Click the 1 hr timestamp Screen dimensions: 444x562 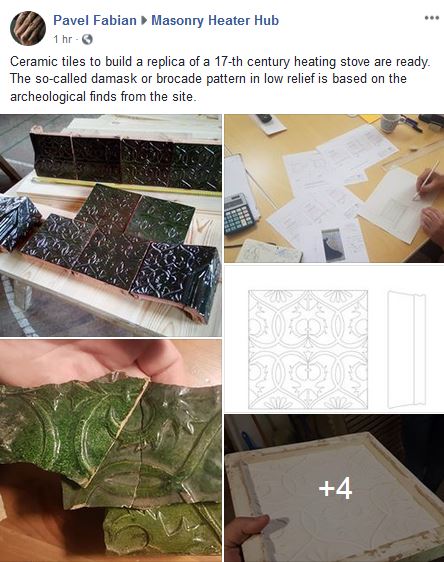(x=63, y=39)
